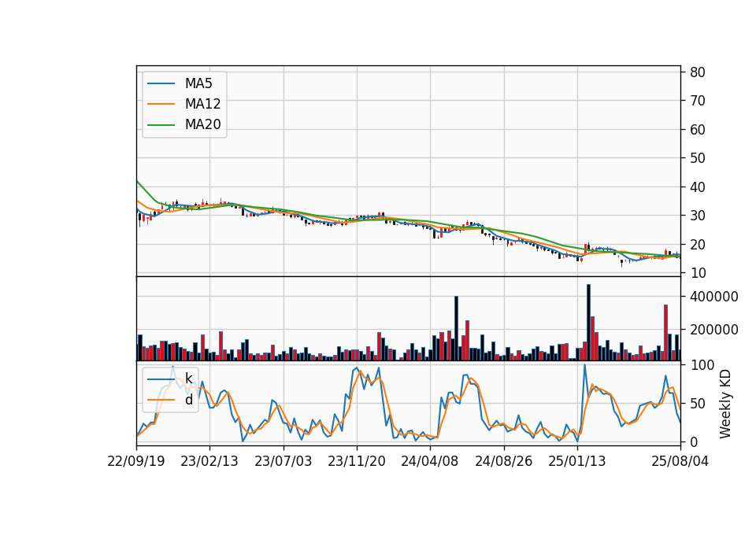Image resolution: width=756 pixels, height=543 pixels.
Task: Click the MA5 legend label
Action: (x=198, y=83)
